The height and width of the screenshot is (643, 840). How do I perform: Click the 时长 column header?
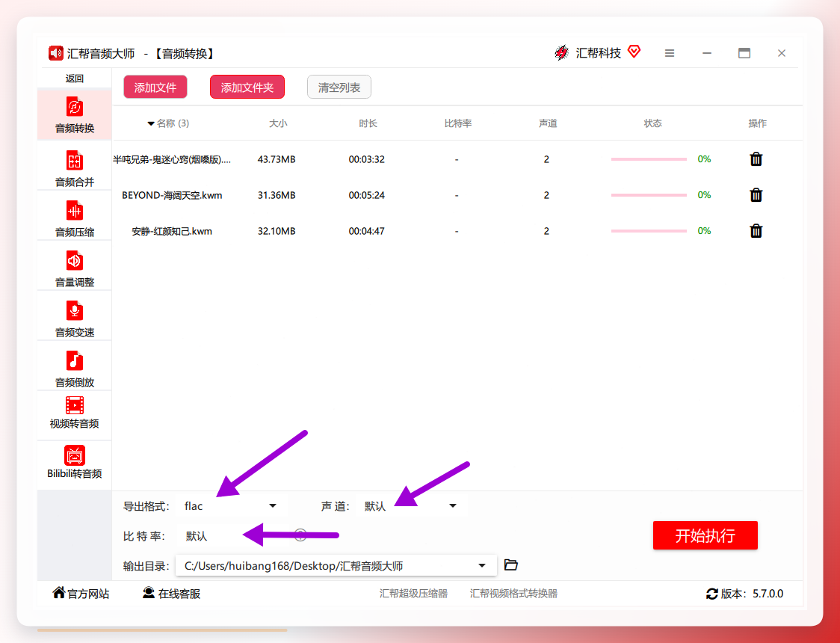coord(368,123)
